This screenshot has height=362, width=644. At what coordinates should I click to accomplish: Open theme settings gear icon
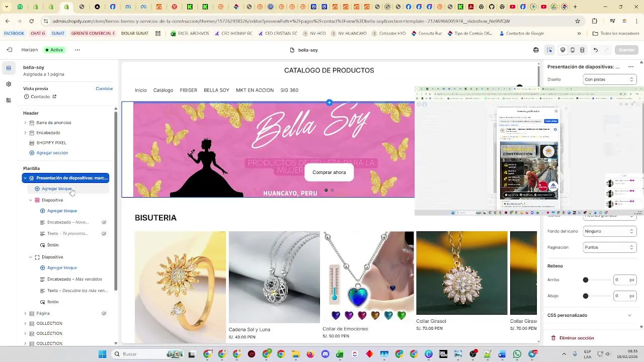tap(9, 84)
